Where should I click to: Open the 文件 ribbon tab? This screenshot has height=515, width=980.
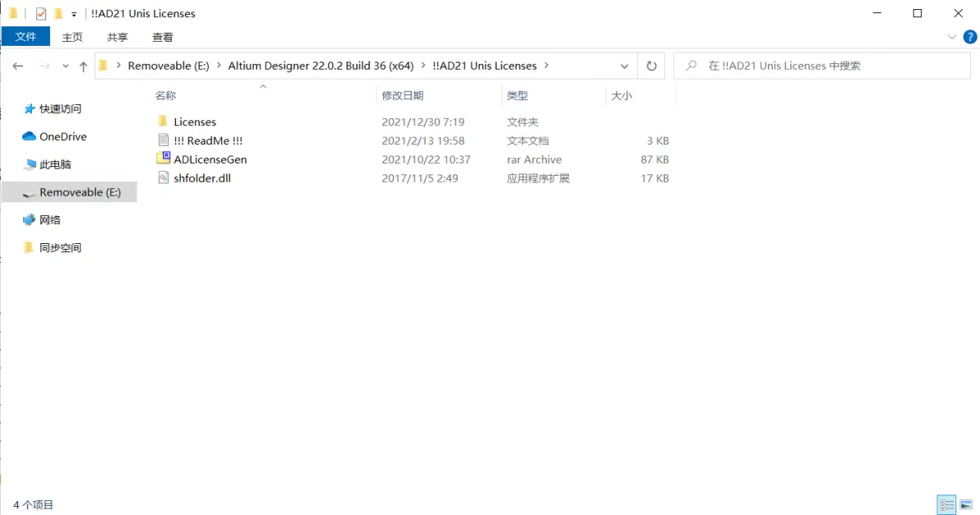point(25,37)
